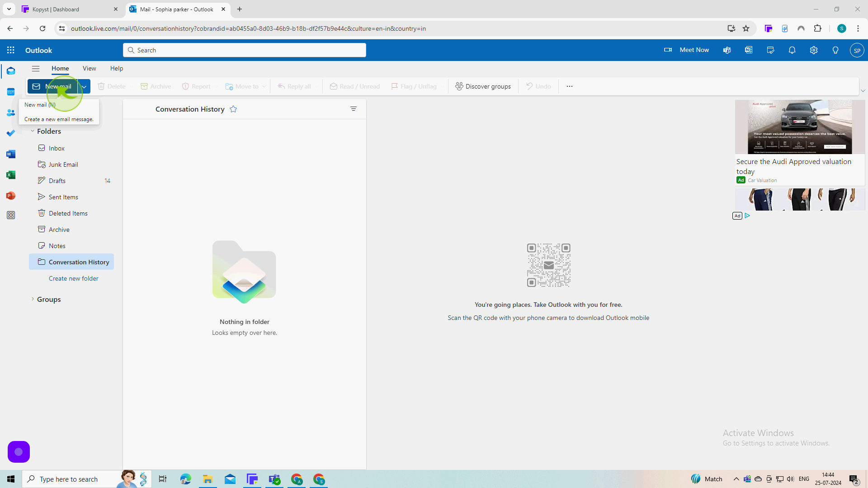This screenshot has width=868, height=488.
Task: Expand the Groups section
Action: (x=33, y=299)
